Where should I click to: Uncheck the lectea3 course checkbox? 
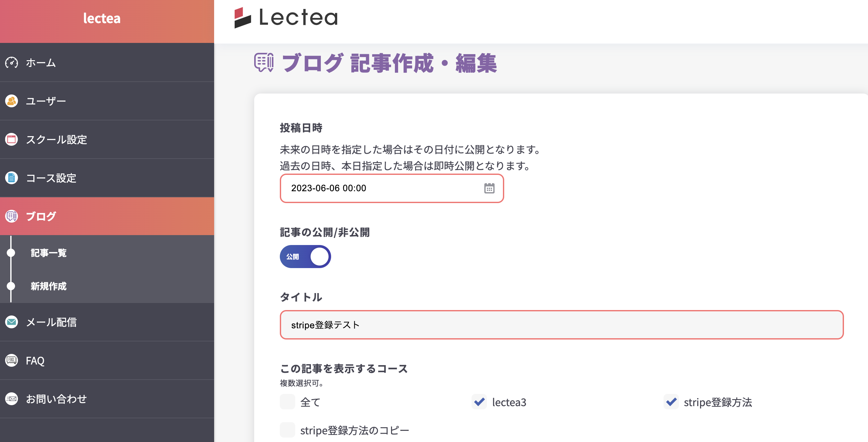click(x=479, y=402)
